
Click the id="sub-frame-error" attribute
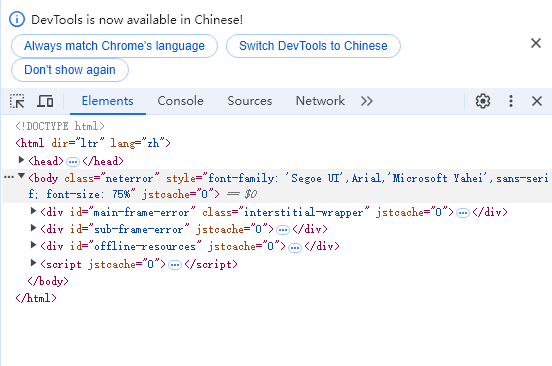[130, 229]
